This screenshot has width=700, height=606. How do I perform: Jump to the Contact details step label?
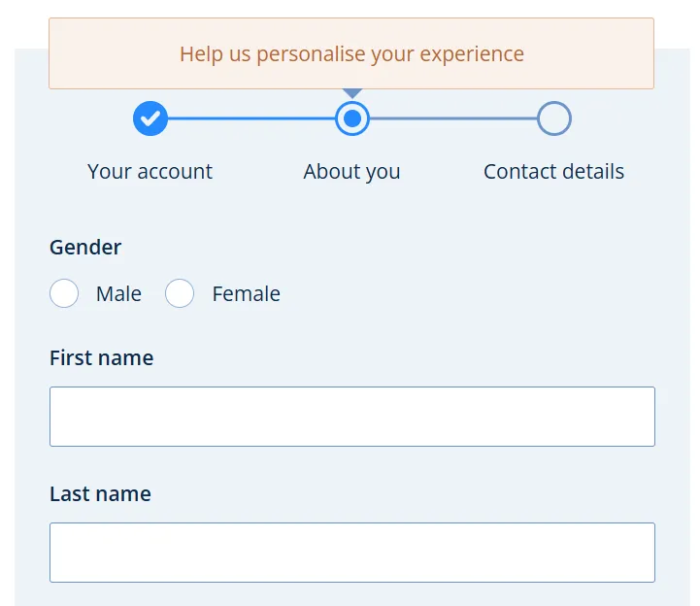553,172
